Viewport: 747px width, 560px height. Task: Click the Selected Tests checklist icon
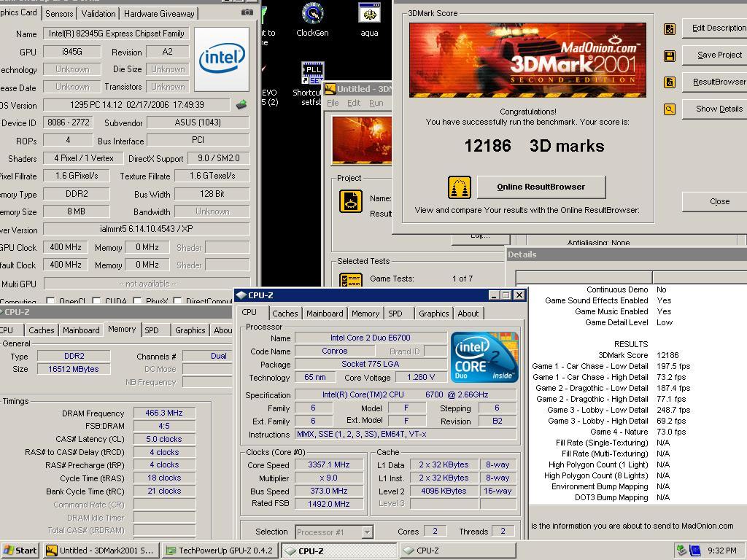point(351,280)
